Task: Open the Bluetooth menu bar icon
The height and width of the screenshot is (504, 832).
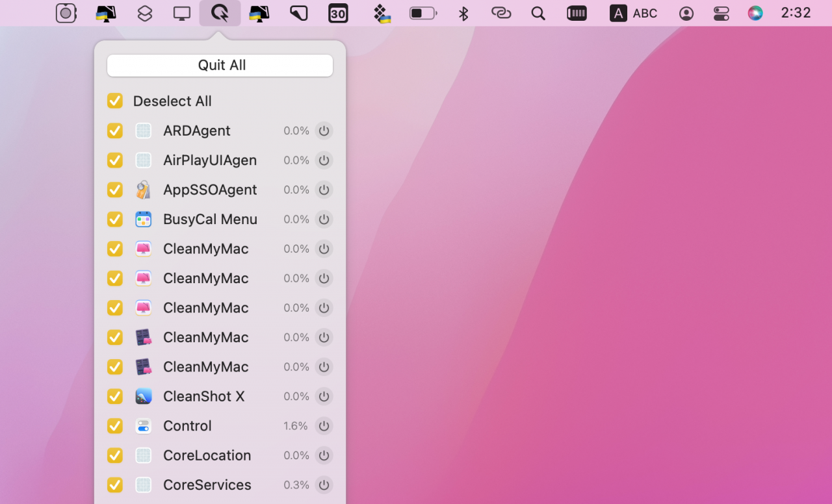Action: point(463,13)
